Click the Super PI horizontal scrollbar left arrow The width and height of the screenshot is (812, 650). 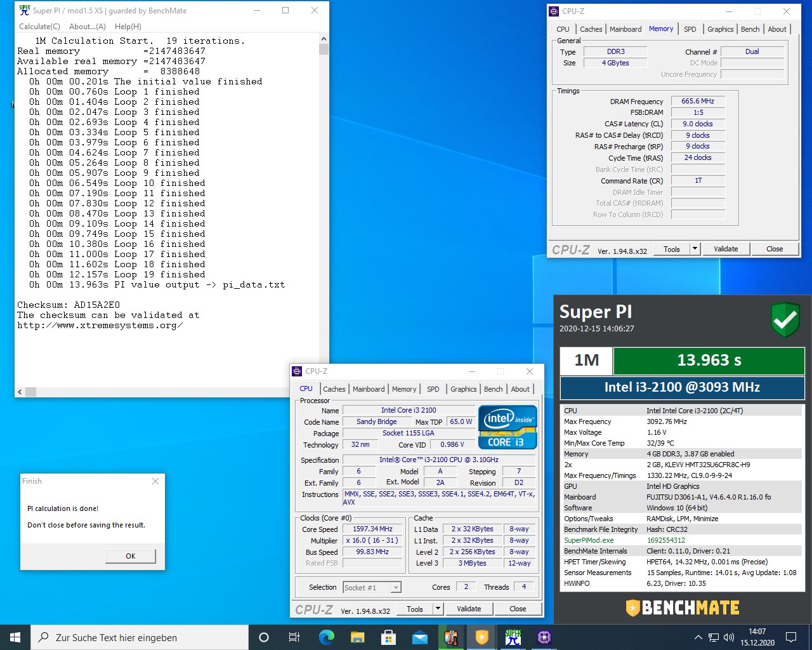[x=20, y=392]
